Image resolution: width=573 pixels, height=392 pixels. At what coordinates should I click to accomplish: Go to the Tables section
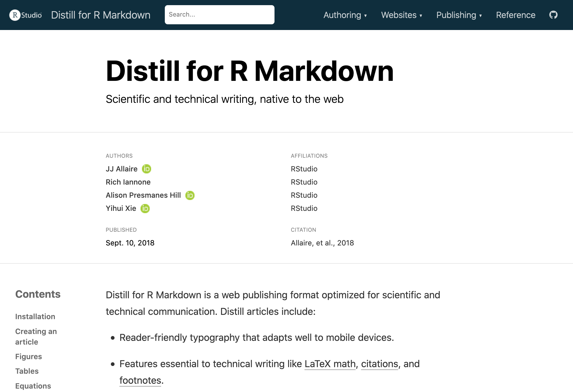(x=27, y=371)
